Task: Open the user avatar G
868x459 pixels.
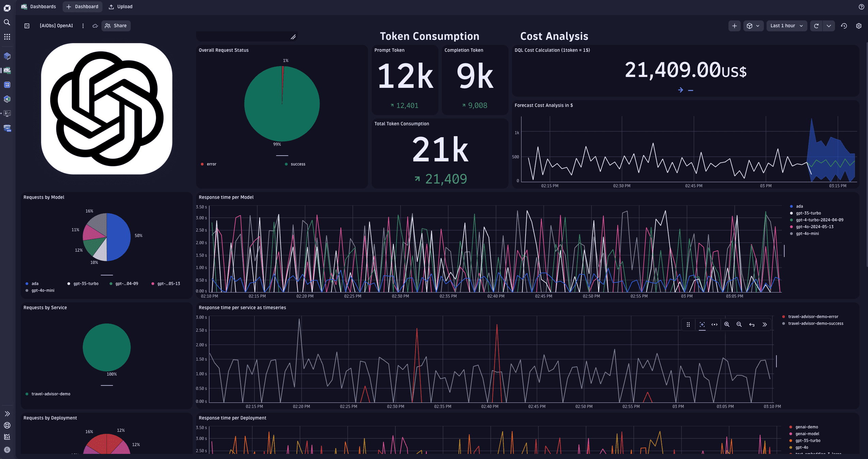Action: [x=7, y=450]
